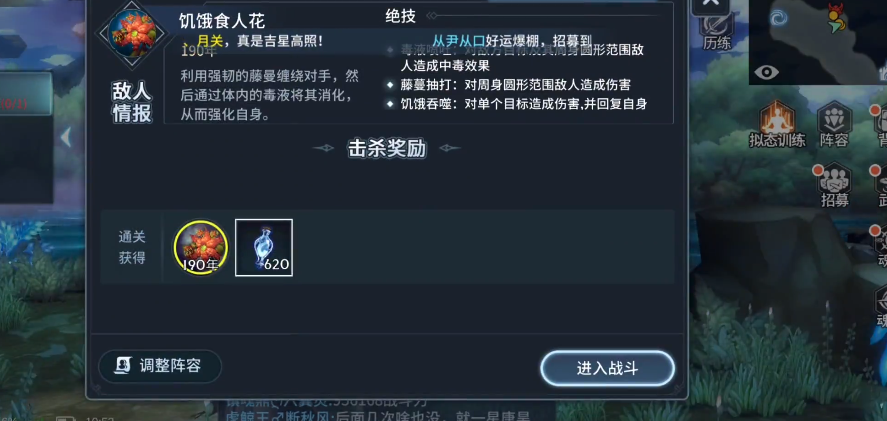The width and height of the screenshot is (887, 421).
Task: Open the 招募 recruit icon
Action: click(x=834, y=184)
